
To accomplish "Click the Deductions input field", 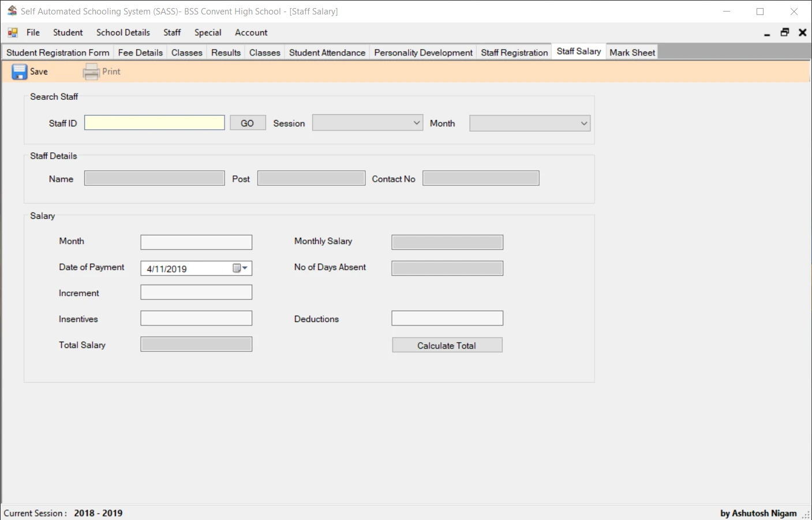I will pos(447,318).
